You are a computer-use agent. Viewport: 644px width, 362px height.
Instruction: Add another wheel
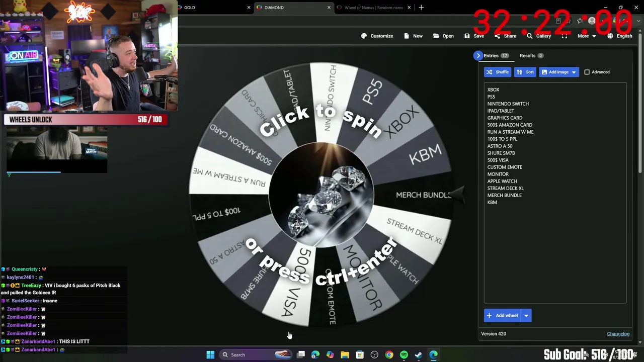coord(502,315)
